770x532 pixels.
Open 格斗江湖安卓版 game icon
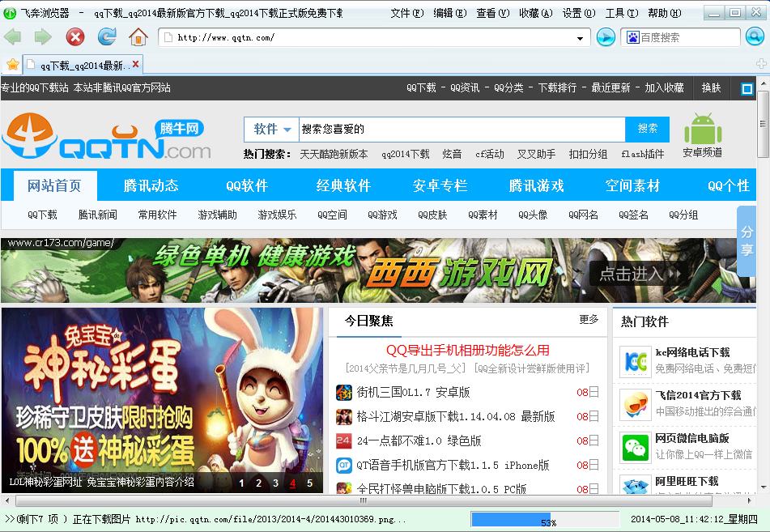click(344, 416)
